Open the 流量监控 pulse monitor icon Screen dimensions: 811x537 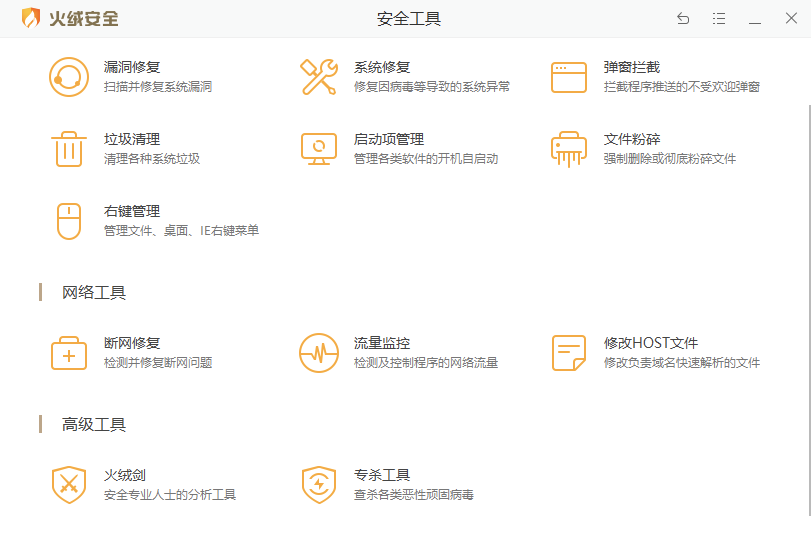pyautogui.click(x=319, y=353)
